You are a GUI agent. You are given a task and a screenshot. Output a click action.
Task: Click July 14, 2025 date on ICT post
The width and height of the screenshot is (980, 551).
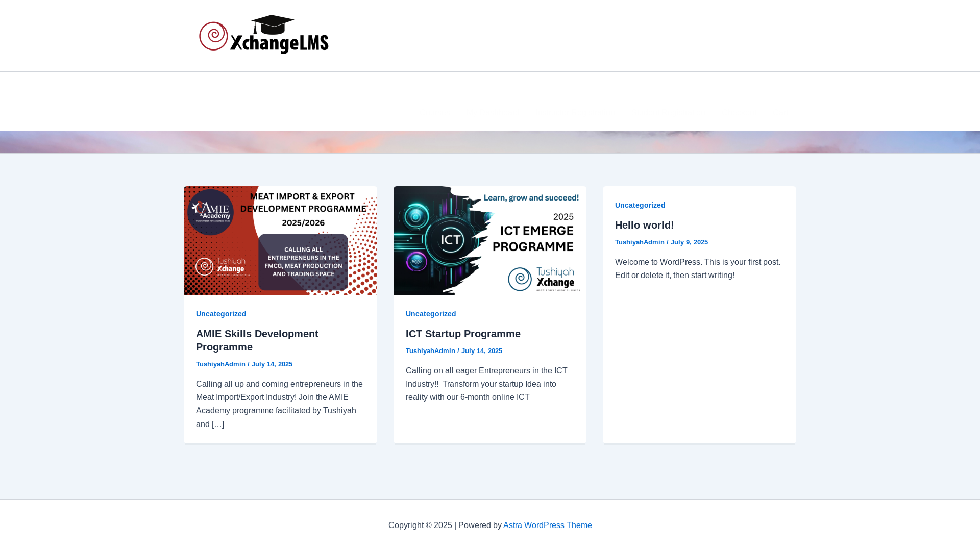point(482,351)
